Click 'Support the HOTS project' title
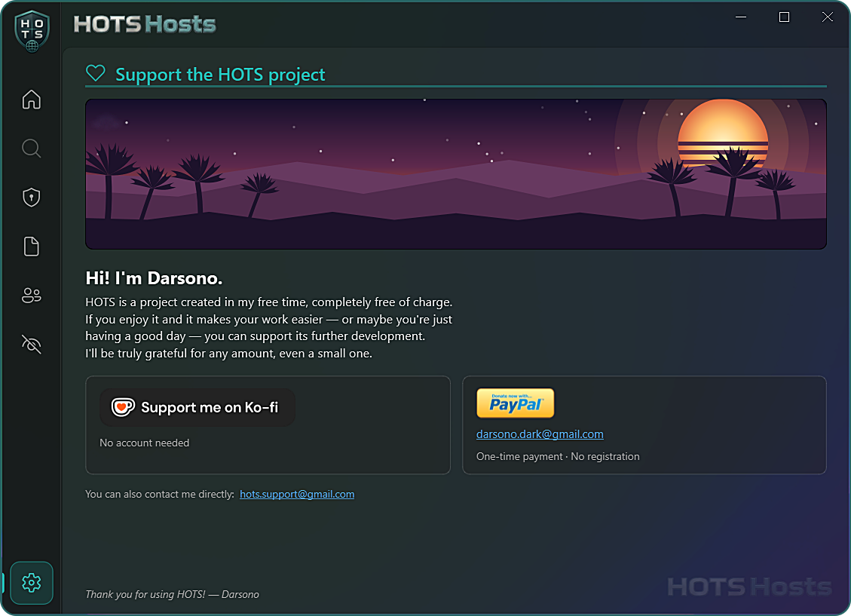The width and height of the screenshot is (851, 616). [220, 75]
